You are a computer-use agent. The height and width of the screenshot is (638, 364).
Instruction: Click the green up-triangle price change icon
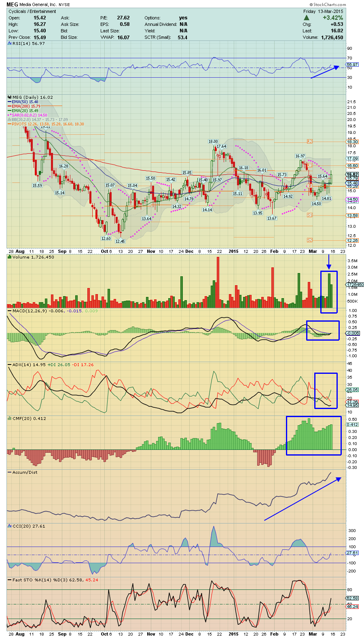[307, 18]
